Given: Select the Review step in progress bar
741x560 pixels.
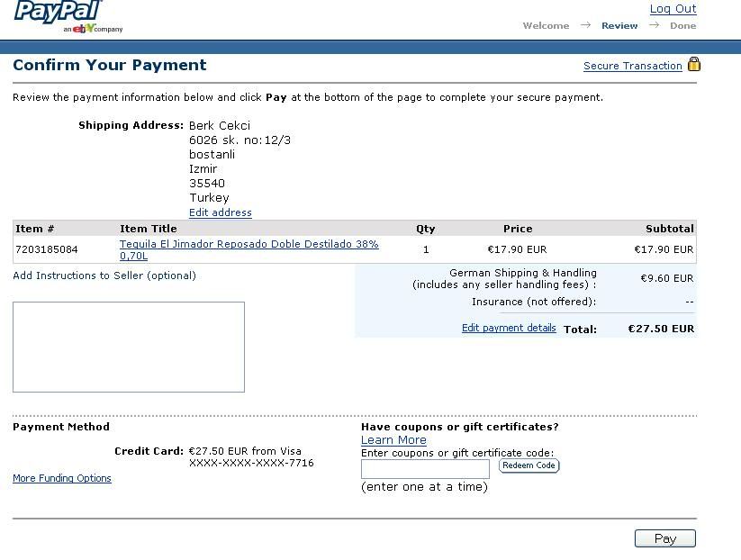Looking at the screenshot, I should click(x=619, y=25).
